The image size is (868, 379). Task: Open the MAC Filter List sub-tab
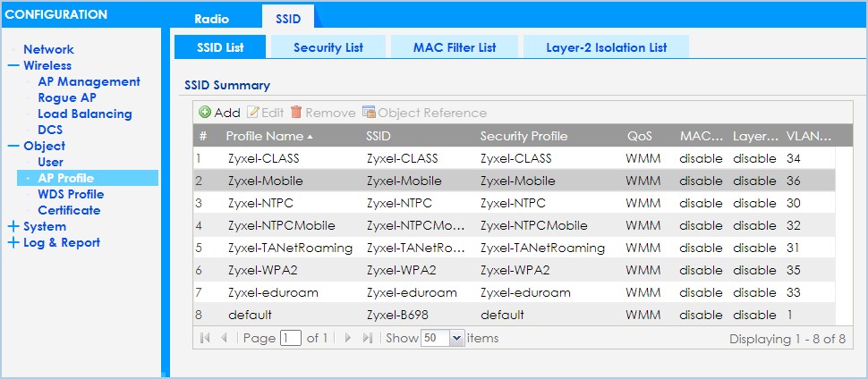point(455,47)
